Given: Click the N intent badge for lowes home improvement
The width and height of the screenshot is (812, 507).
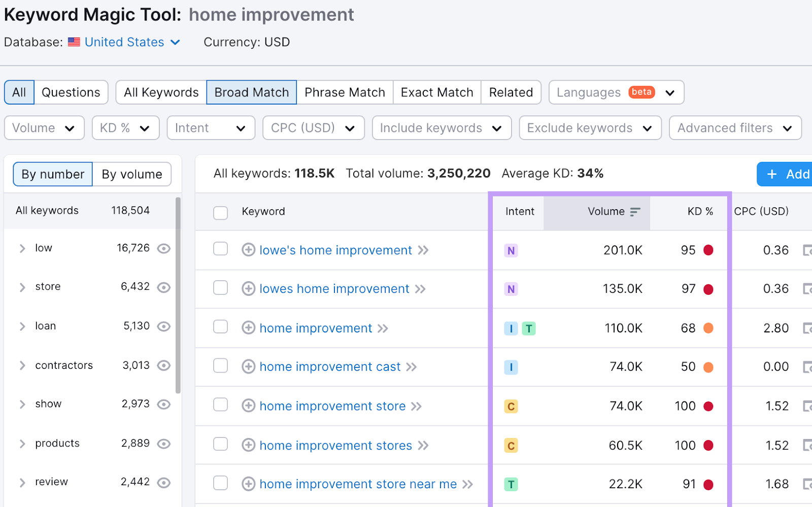Looking at the screenshot, I should click(511, 289).
